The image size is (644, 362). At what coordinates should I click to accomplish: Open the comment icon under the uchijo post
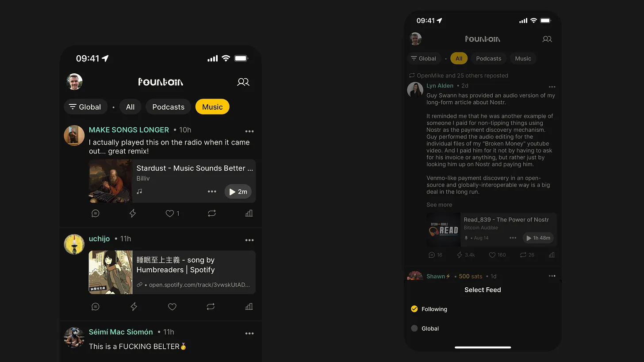(96, 306)
